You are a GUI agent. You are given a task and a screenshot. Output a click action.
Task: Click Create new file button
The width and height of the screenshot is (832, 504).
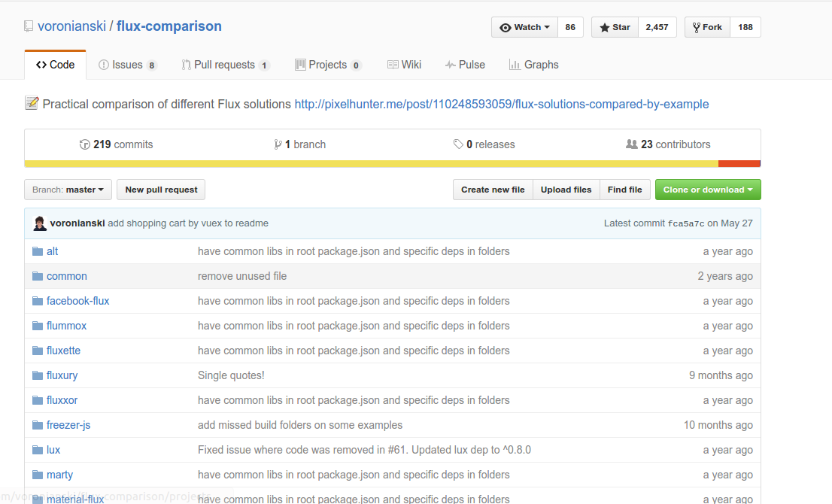493,190
